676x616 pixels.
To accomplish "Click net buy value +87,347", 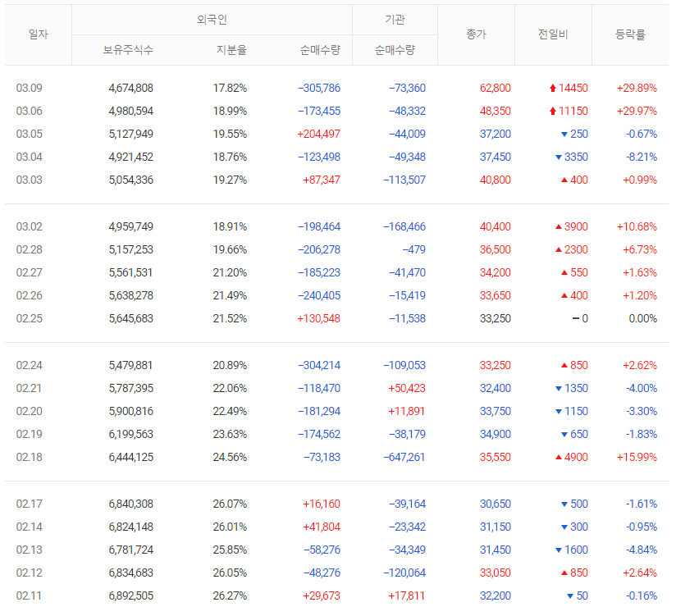I will pos(322,180).
